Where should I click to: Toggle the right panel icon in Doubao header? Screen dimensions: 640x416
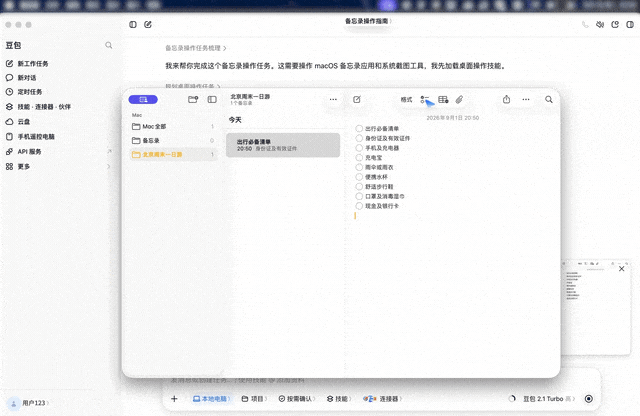tap(630, 24)
